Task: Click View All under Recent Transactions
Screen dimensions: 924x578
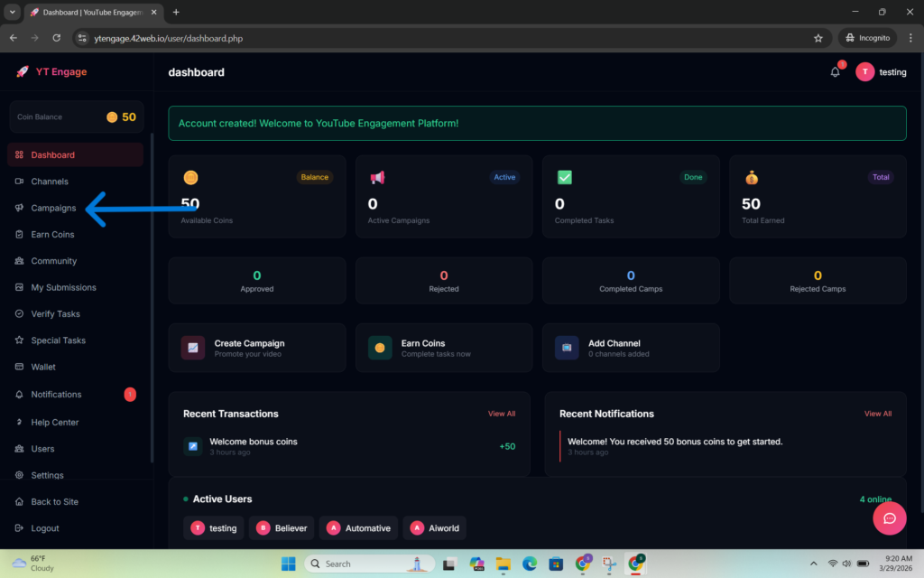Action: click(502, 414)
